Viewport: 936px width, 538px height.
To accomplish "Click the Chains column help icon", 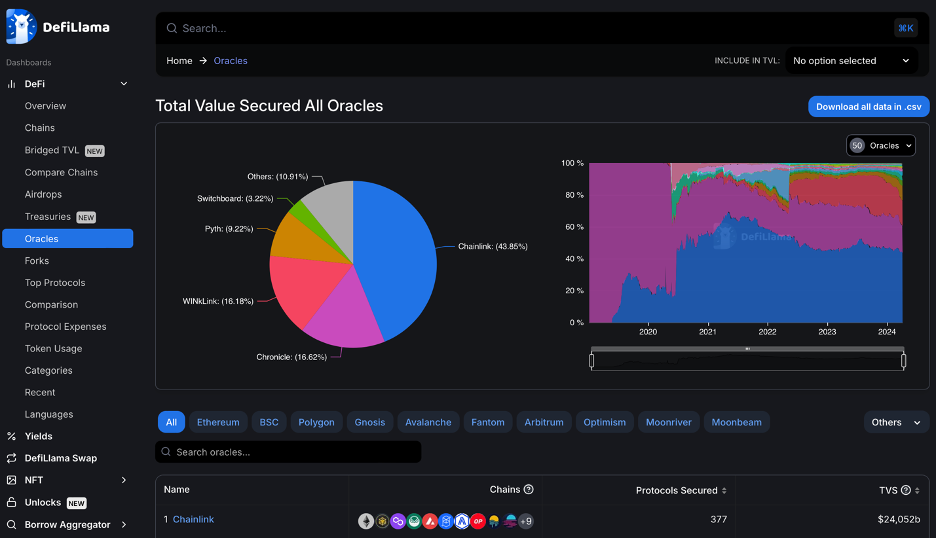I will (x=528, y=489).
